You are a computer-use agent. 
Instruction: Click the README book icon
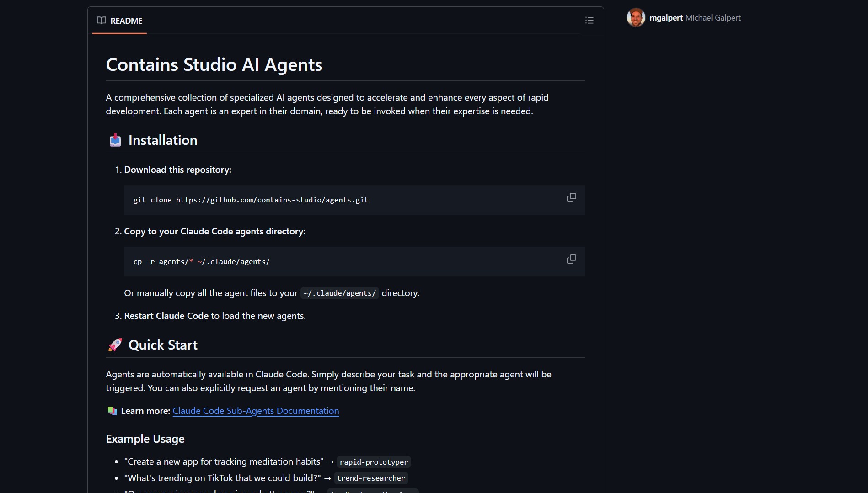pyautogui.click(x=102, y=21)
